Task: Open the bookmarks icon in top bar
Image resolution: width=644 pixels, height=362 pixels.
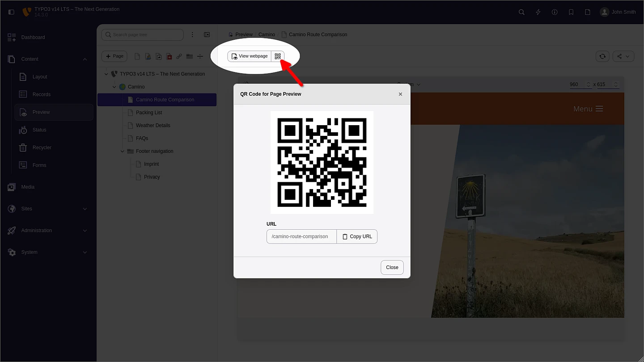Action: pyautogui.click(x=571, y=12)
